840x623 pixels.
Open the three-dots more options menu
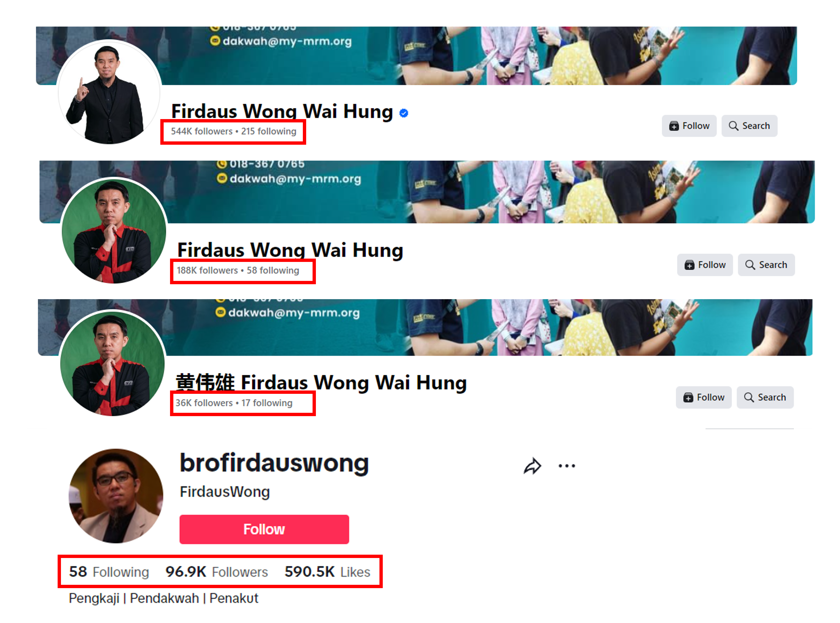567,466
